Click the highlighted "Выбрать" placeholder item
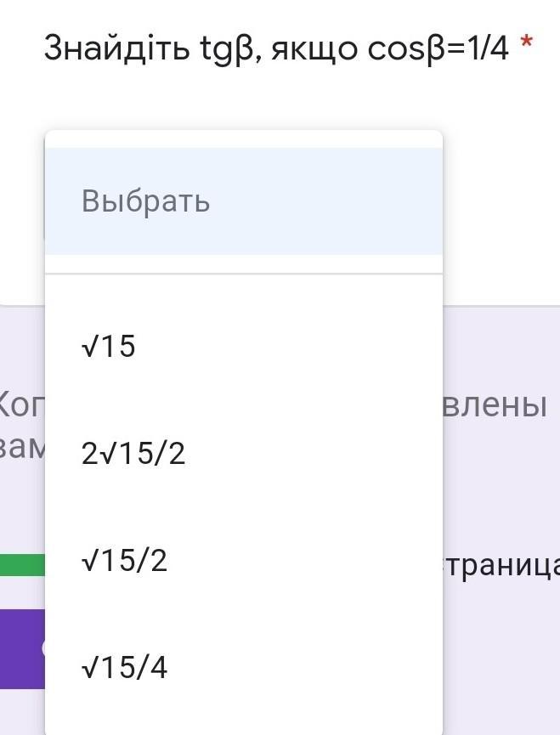560x735 pixels. (145, 202)
